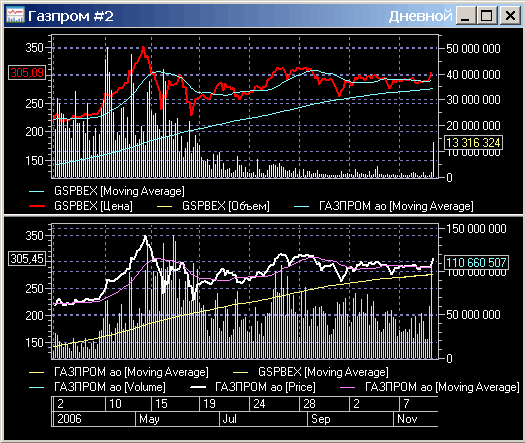Click the Nov cell on time axis
Image resolution: width=525 pixels, height=443 pixels.
416,419
